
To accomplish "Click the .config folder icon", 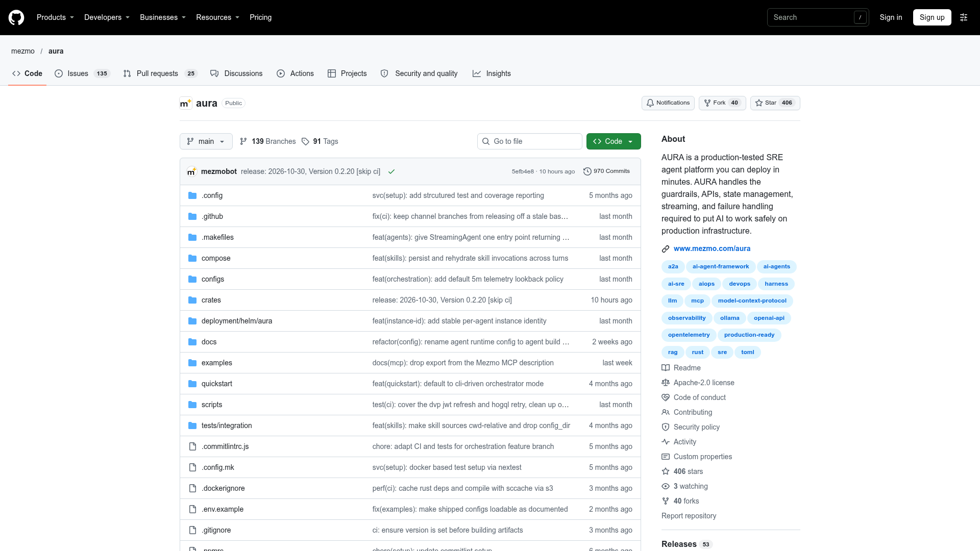I will click(192, 195).
